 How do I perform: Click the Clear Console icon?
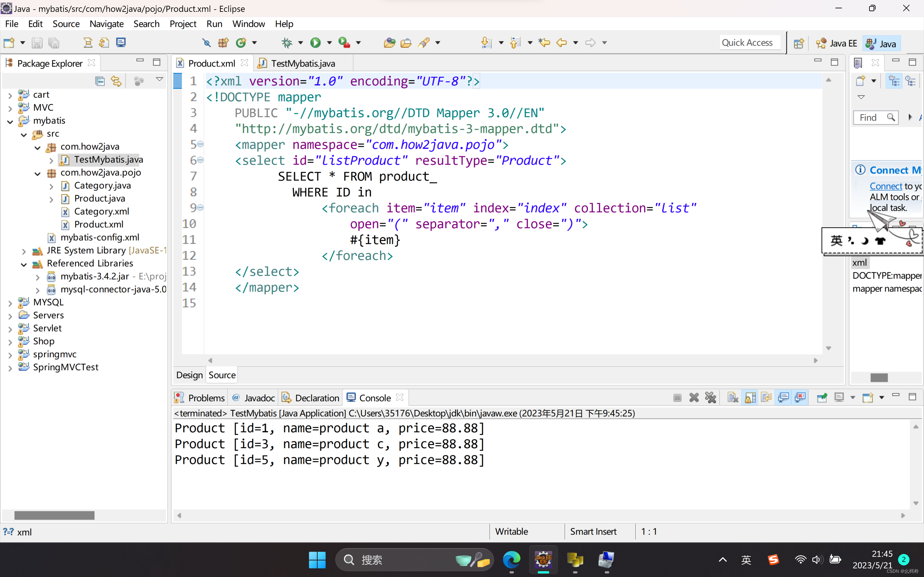pos(732,397)
